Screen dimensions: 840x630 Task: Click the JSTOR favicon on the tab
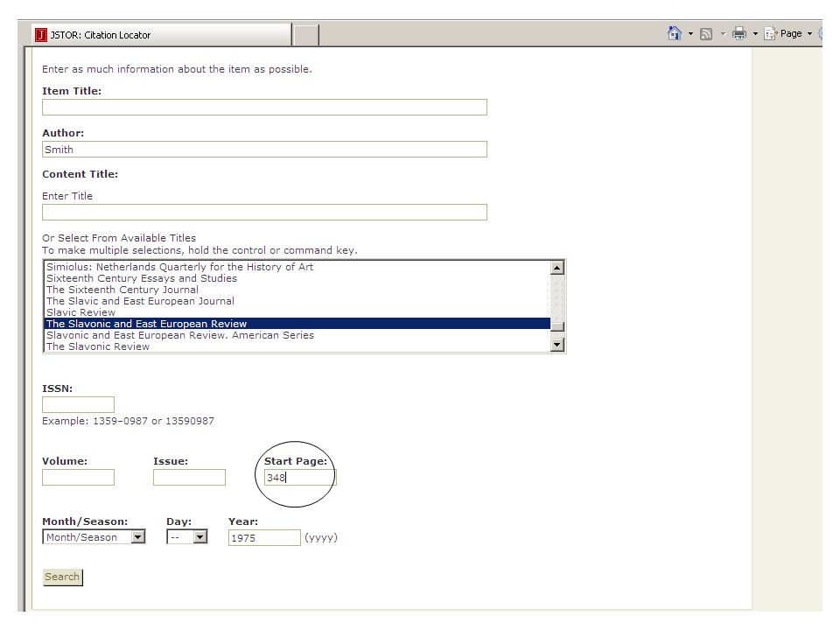(41, 35)
